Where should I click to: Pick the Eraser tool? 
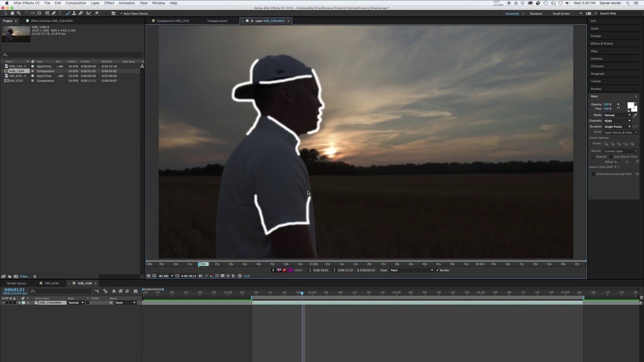pyautogui.click(x=80, y=14)
